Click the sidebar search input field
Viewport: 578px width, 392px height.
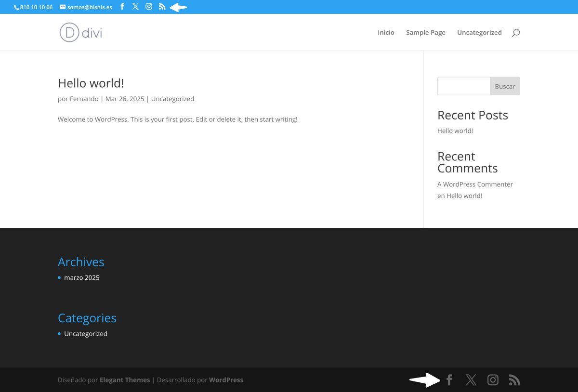(x=463, y=86)
